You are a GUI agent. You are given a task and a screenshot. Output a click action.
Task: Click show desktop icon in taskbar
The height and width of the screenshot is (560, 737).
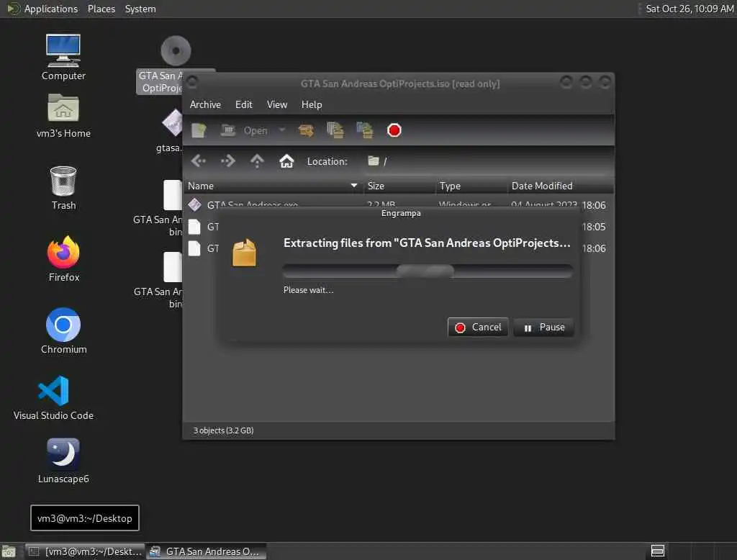click(x=9, y=551)
